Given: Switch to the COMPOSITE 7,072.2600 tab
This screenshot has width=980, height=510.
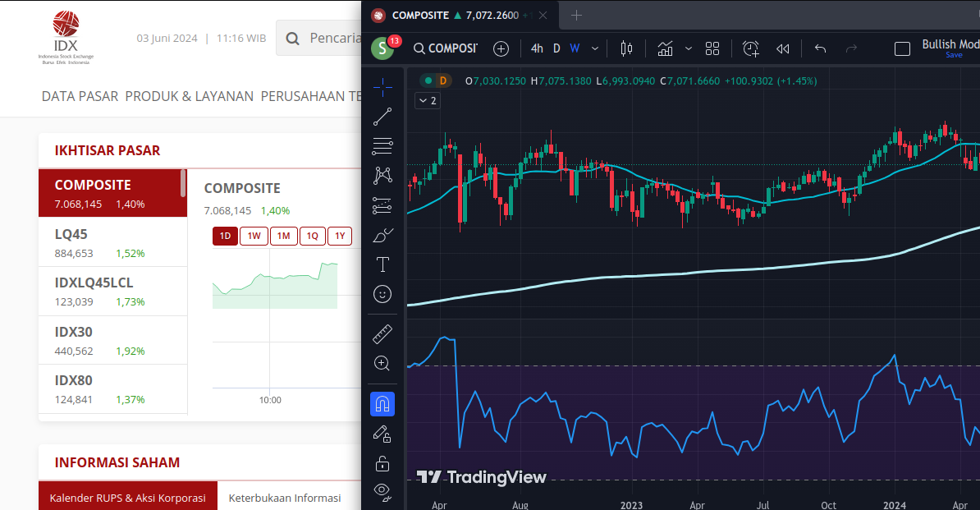Looking at the screenshot, I should (461, 16).
